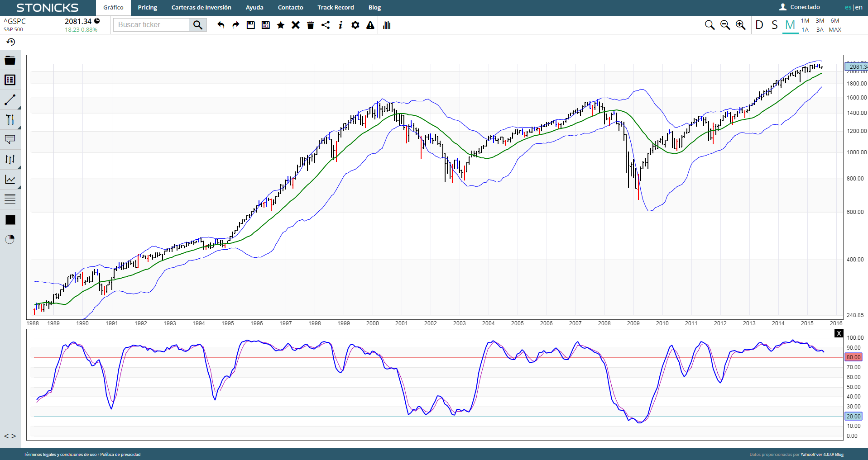Click the search magnifier button
Viewport: 868px width, 460px height.
pos(198,25)
